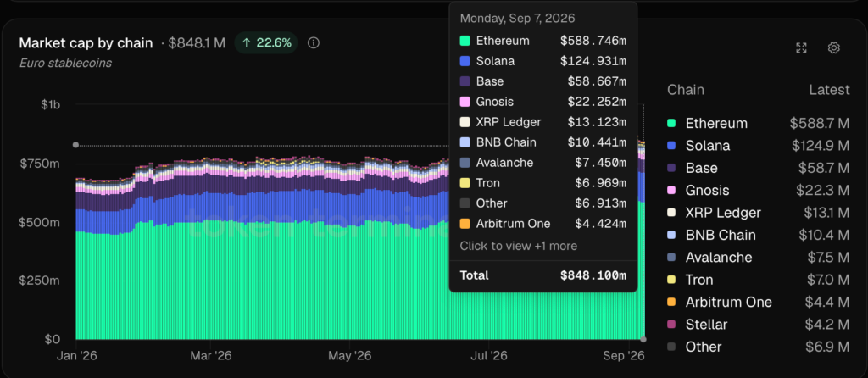This screenshot has height=378, width=868.
Task: Click the Chain column header
Action: pyautogui.click(x=685, y=90)
